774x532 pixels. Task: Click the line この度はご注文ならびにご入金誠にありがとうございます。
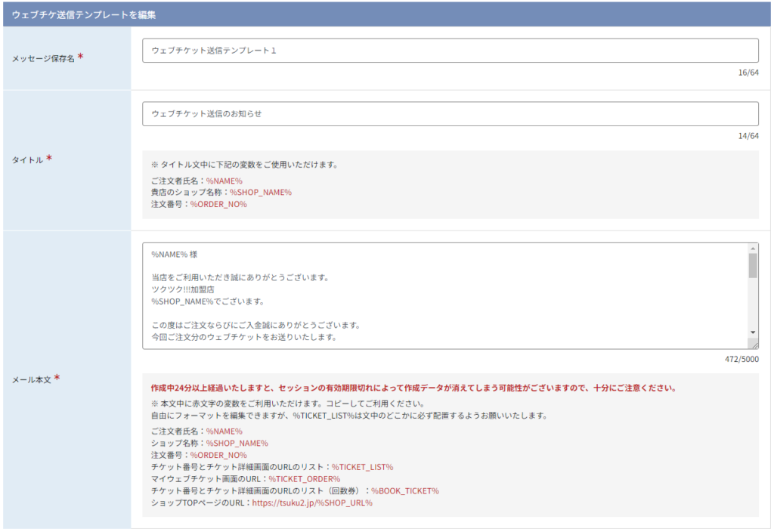pos(256,325)
